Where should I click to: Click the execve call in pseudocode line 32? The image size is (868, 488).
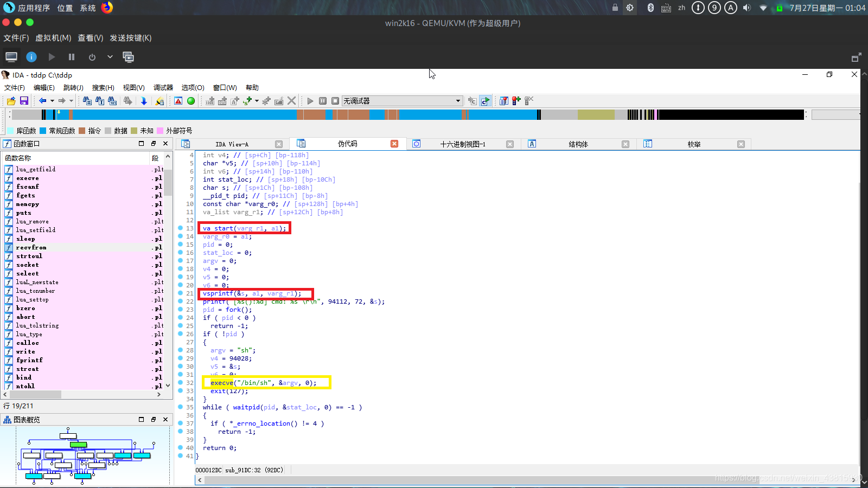tap(221, 383)
